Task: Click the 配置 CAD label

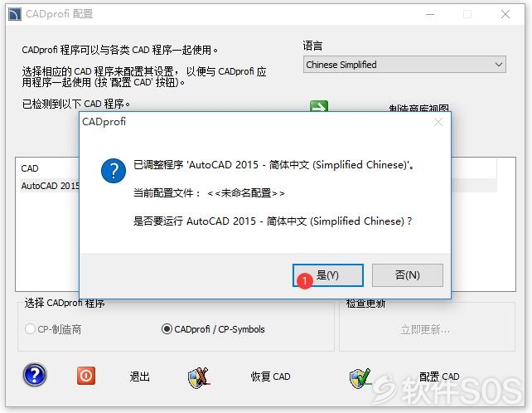Action: point(439,377)
